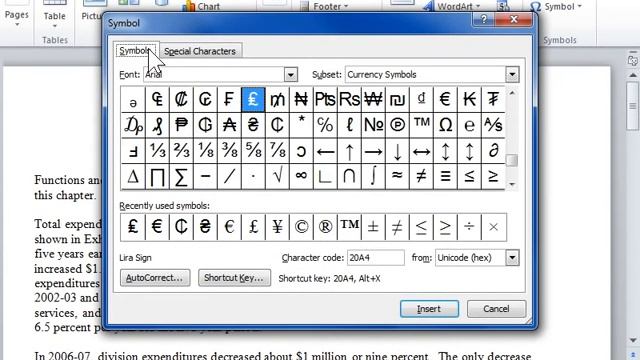Choose the increment delta symbol

(133, 176)
